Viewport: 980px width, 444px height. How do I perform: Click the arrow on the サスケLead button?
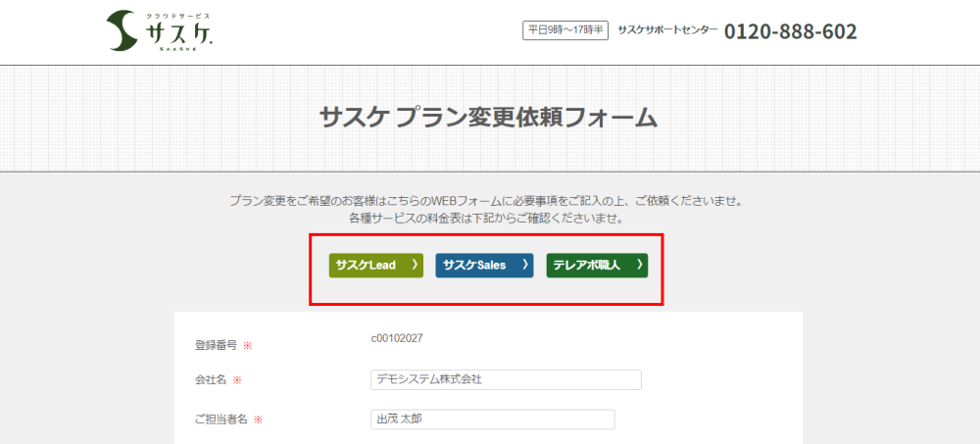click(415, 265)
